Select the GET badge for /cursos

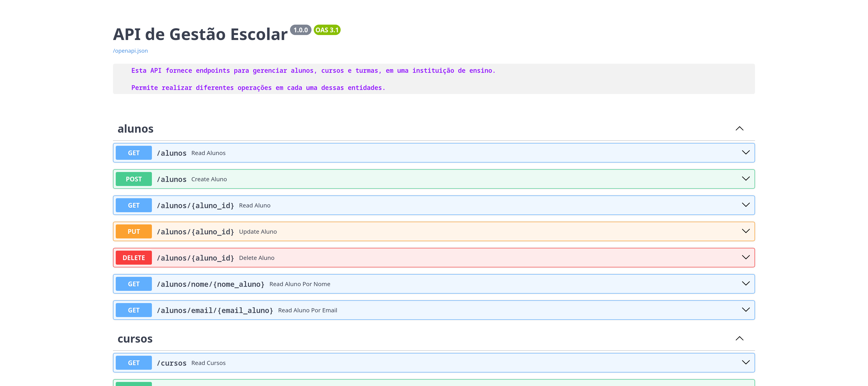click(133, 363)
